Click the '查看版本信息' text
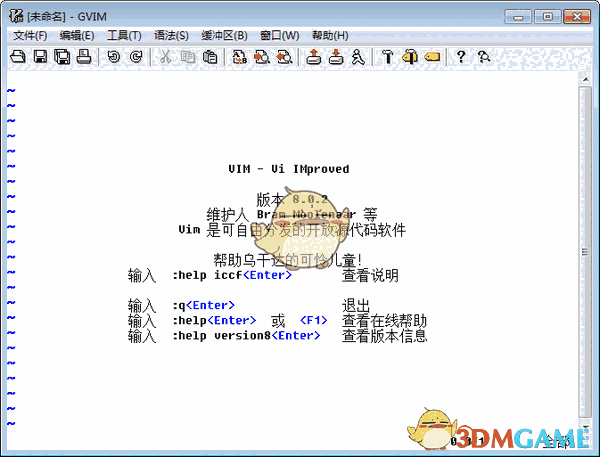The width and height of the screenshot is (600, 457). click(384, 336)
